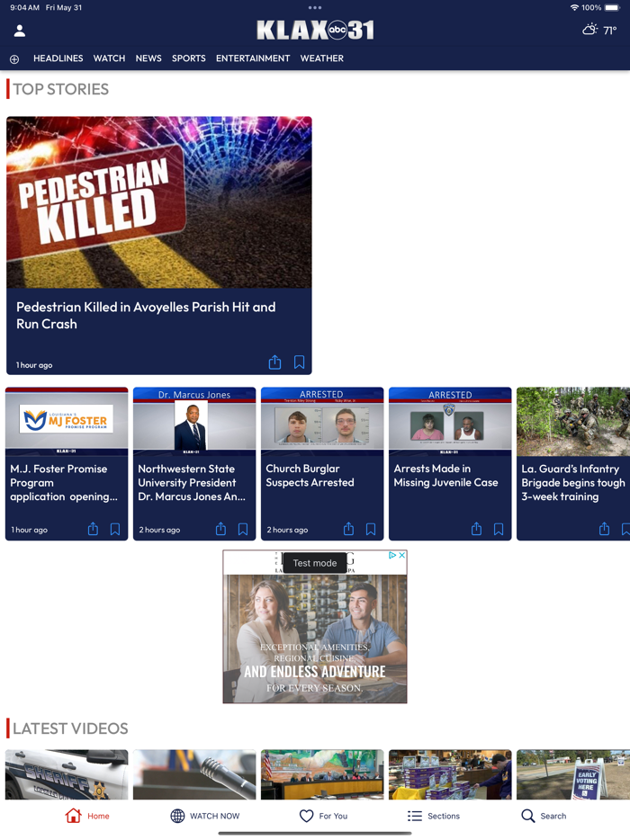Select HEADLINES in the navigation bar
The image size is (630, 840).
58,58
